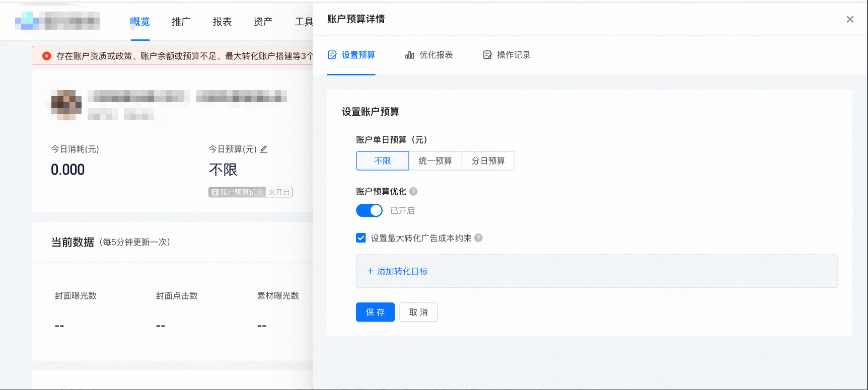Toggle the 账户预算优化 switch
The image size is (868, 390).
coord(369,210)
